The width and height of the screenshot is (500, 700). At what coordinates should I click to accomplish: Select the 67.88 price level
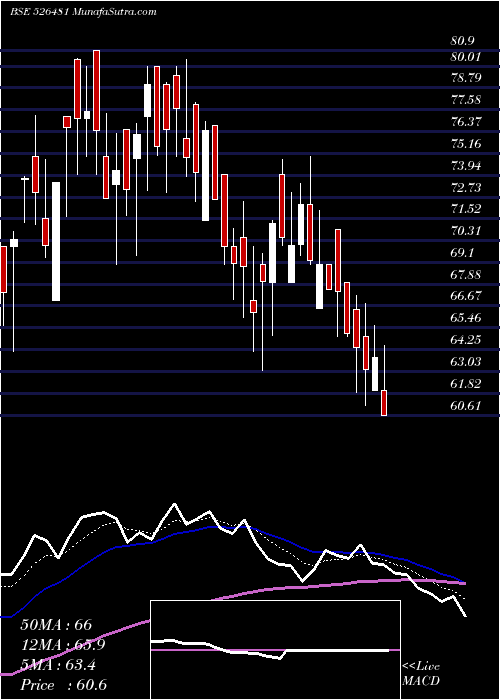click(x=466, y=274)
